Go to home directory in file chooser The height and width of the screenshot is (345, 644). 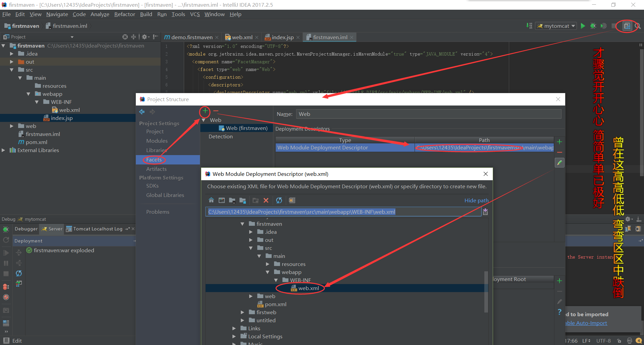(x=211, y=200)
